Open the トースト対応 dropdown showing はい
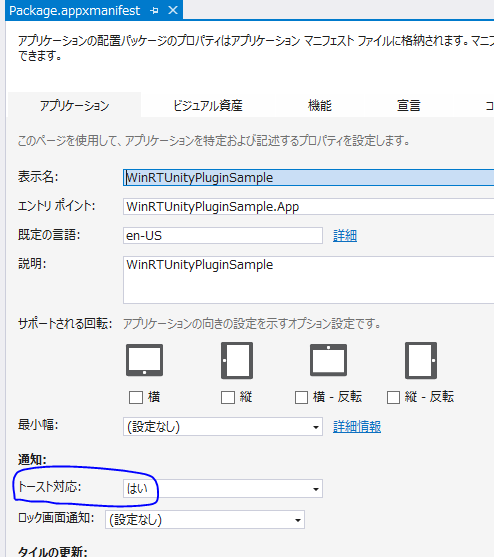The width and height of the screenshot is (494, 557). pos(223,488)
